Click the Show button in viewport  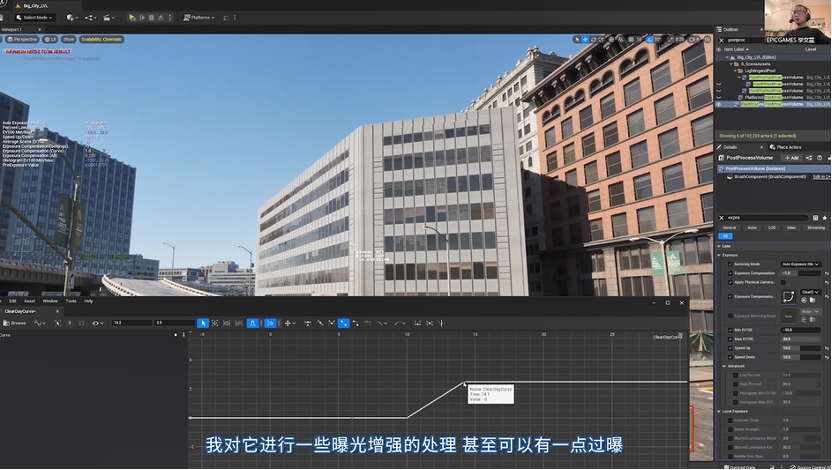[68, 39]
